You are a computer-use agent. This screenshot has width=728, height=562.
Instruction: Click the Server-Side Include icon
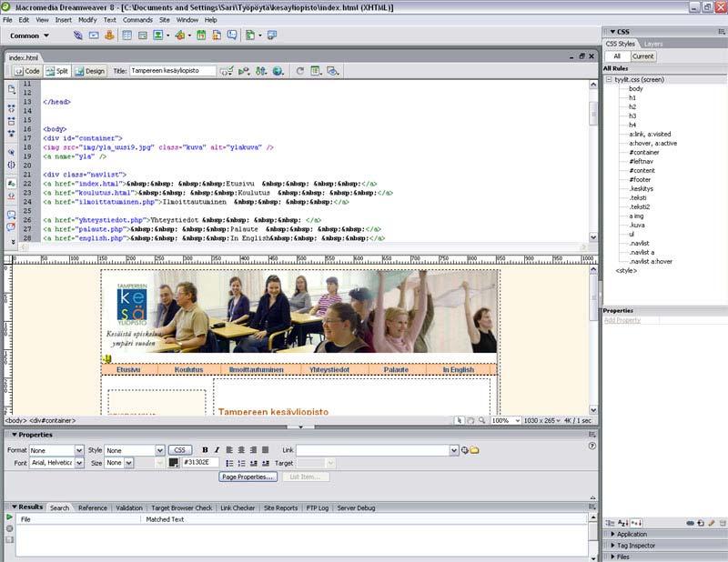(217, 35)
